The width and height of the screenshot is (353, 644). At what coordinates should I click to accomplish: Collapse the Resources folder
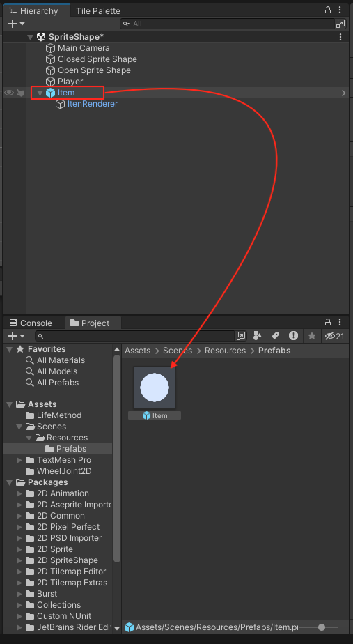[29, 438]
